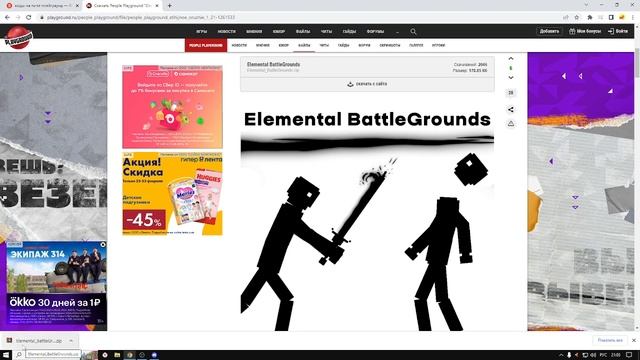
Task: Switch to the second browser tab
Action: (x=122, y=6)
